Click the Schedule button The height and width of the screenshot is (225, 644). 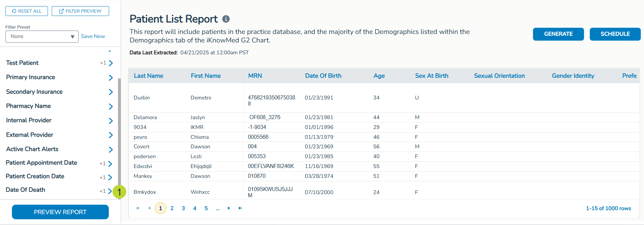(615, 34)
